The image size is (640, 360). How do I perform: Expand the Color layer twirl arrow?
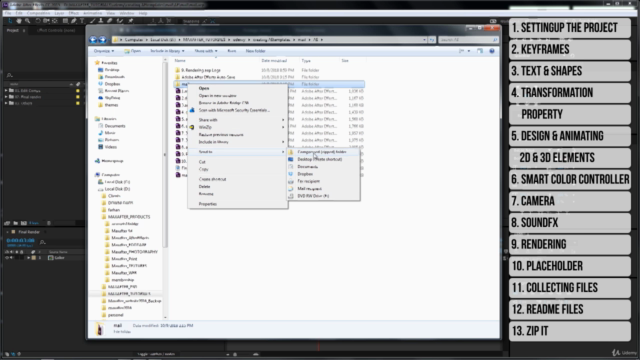[28, 258]
